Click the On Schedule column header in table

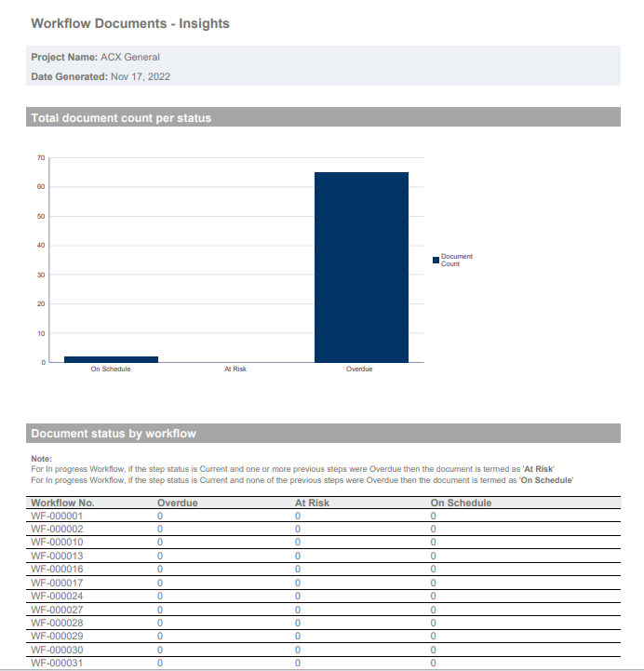point(461,503)
